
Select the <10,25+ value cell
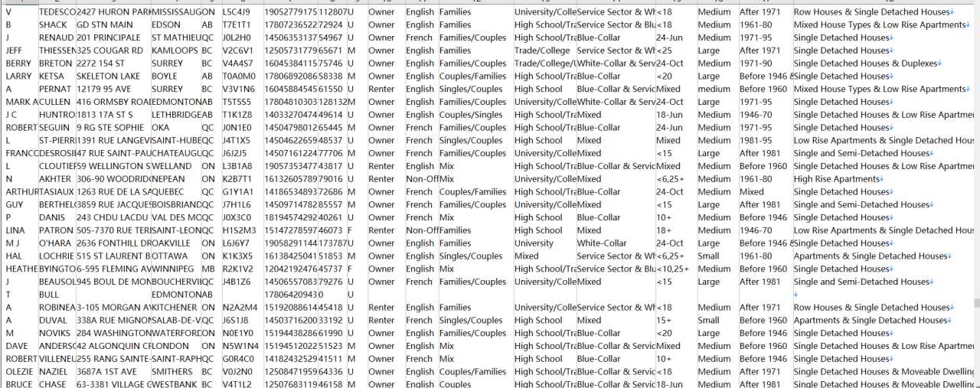(675, 269)
